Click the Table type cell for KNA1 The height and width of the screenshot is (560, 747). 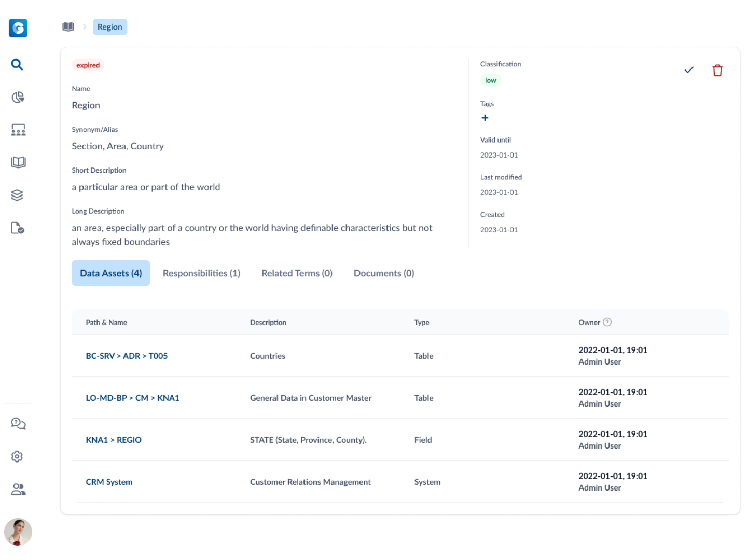[424, 398]
